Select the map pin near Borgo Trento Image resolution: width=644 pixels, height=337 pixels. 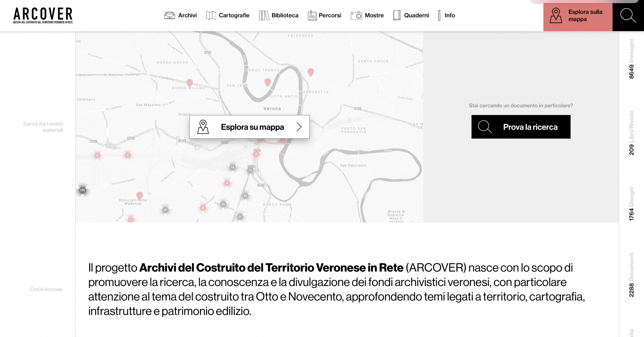point(268,82)
